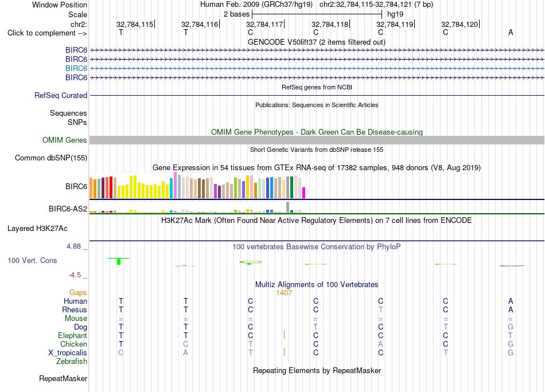Click the Gaps label in Multiz alignment
Viewport: 545px width, 392px height.
pyautogui.click(x=78, y=293)
